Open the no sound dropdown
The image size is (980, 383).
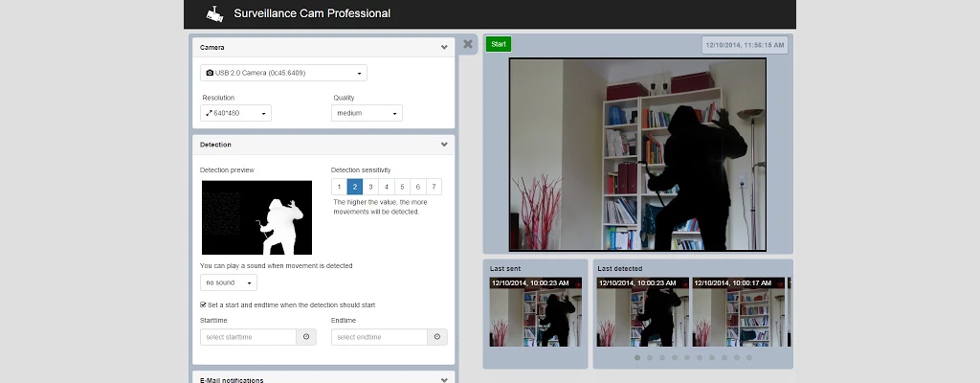(x=229, y=282)
